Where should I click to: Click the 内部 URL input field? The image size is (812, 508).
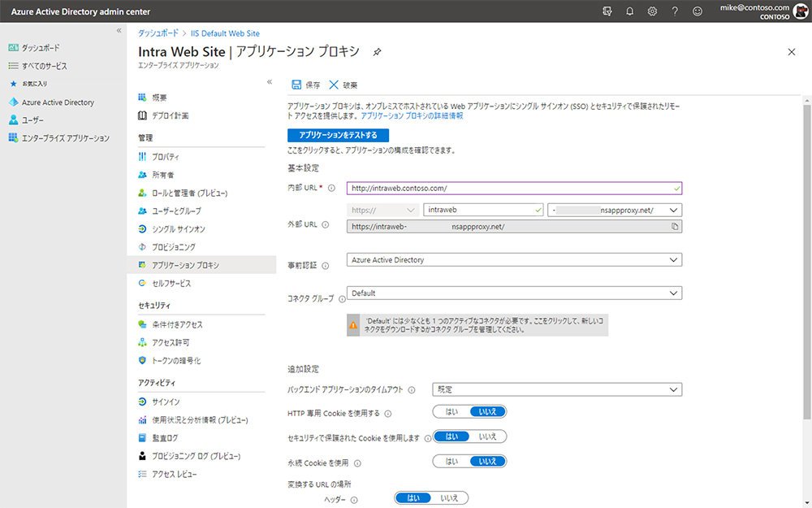pyautogui.click(x=514, y=189)
